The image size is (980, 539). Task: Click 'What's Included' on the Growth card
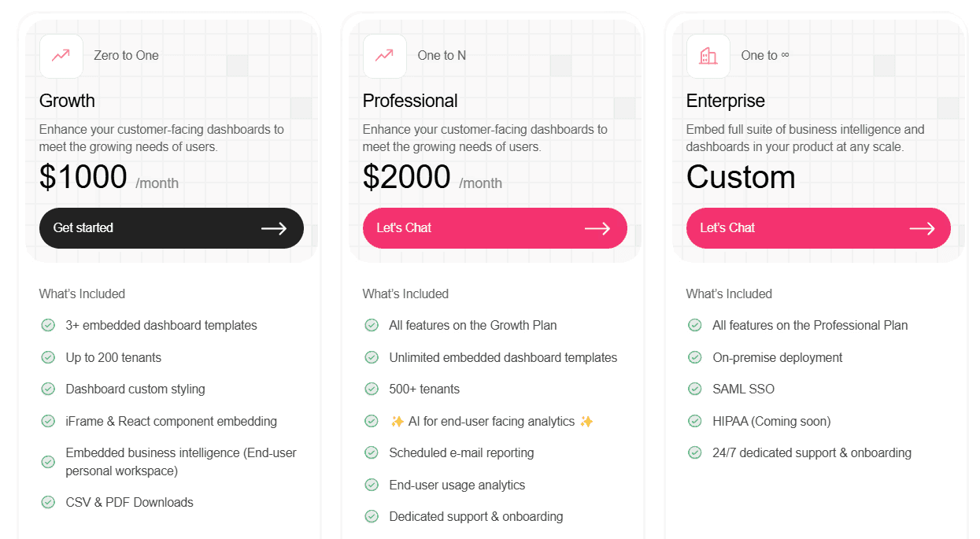(x=82, y=293)
